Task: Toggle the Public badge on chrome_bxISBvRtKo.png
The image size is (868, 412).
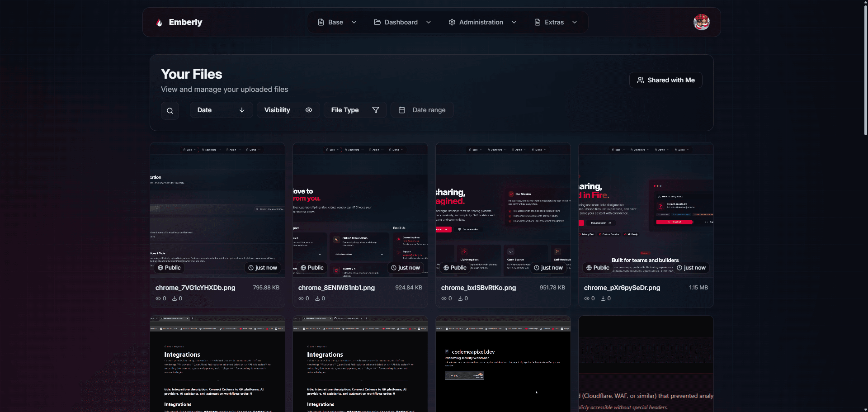Action: pos(455,268)
